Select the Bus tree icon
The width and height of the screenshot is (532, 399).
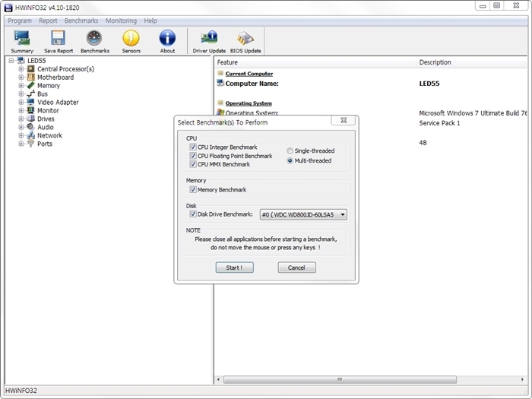31,94
